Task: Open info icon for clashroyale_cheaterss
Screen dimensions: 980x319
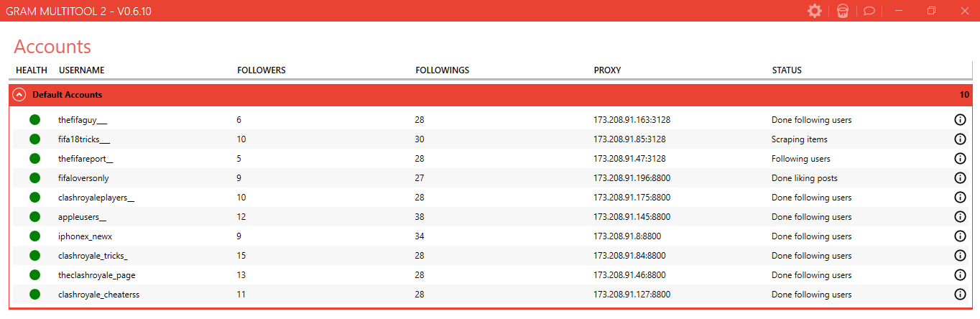Action: point(959,294)
